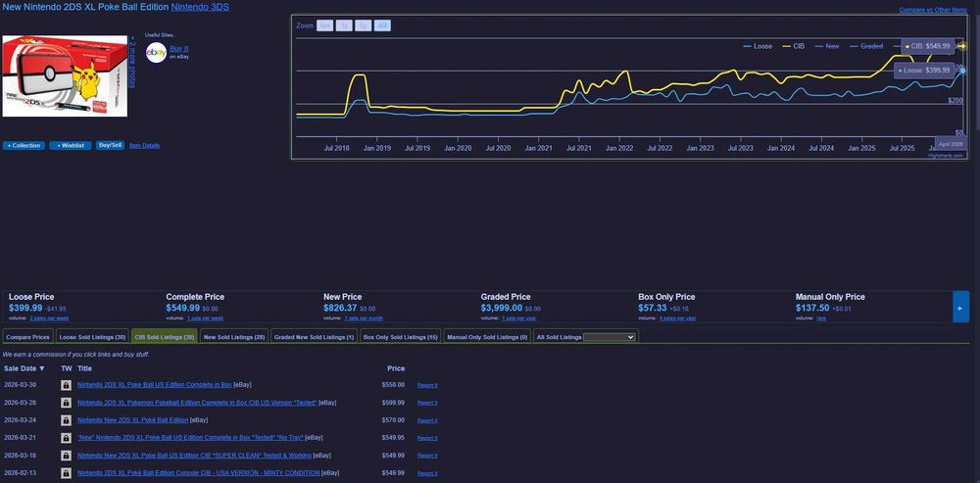Viewport: 980px width, 483px height.
Task: Click the eBay logo icon
Action: 156,53
